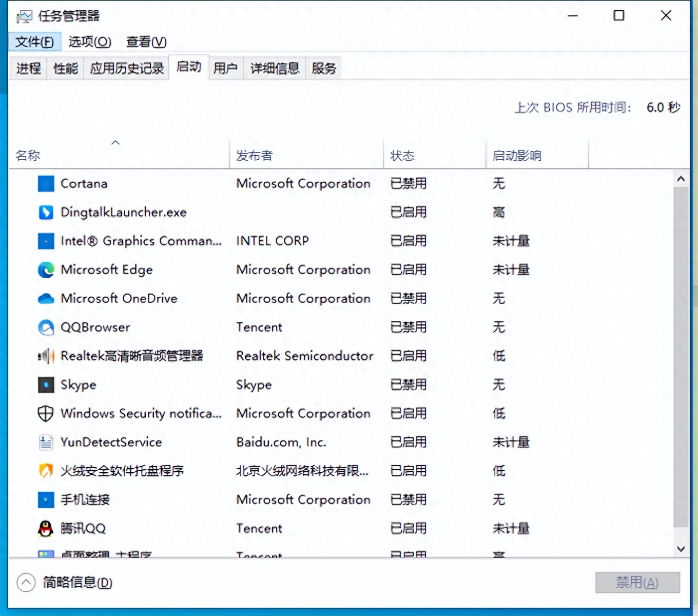Click the Microsoft Edge icon
This screenshot has height=616, width=698.
pos(46,269)
